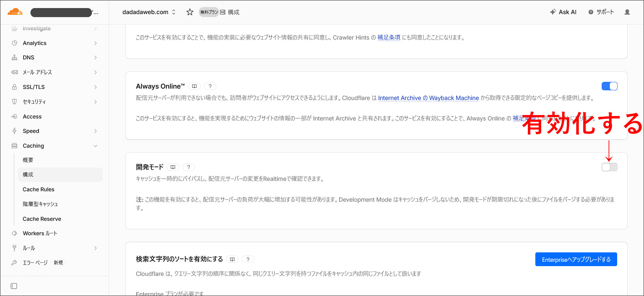Image resolution: width=644 pixels, height=296 pixels.
Task: Click the 検索文字列のソート help question icon
Action: pyautogui.click(x=248, y=259)
